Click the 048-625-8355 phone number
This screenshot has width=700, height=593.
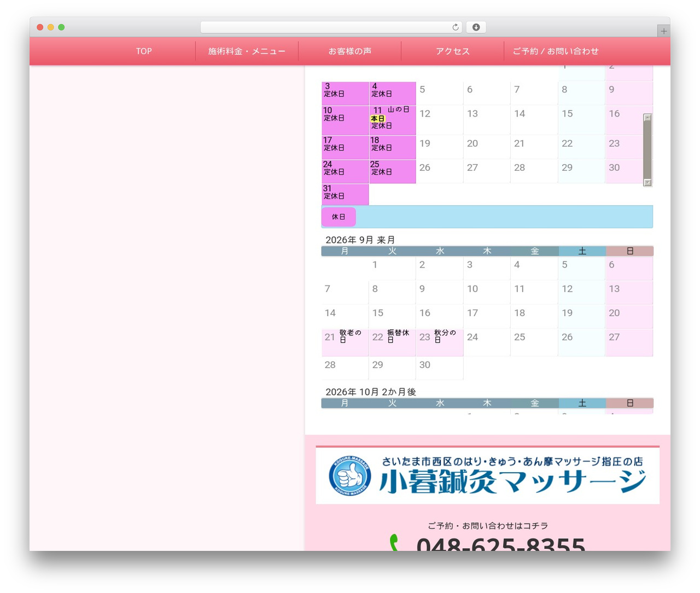[x=500, y=543]
